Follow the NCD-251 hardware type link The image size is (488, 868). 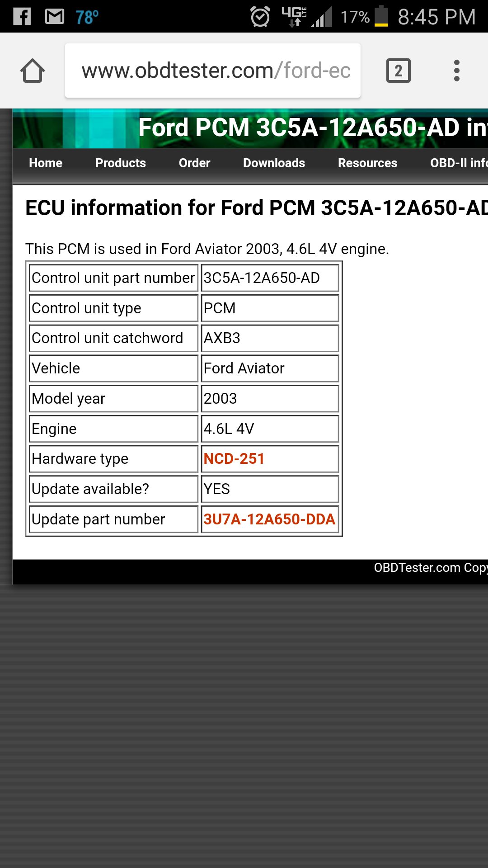234,459
